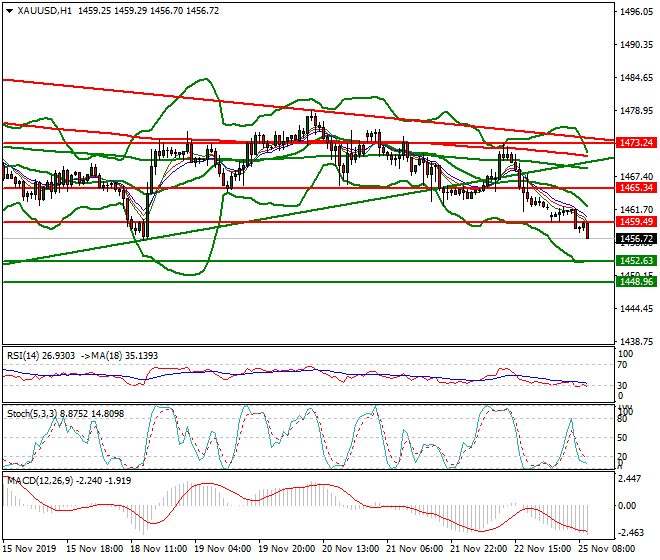The image size is (660, 560).
Task: Click the green 1448.96 support label
Action: pyautogui.click(x=636, y=281)
